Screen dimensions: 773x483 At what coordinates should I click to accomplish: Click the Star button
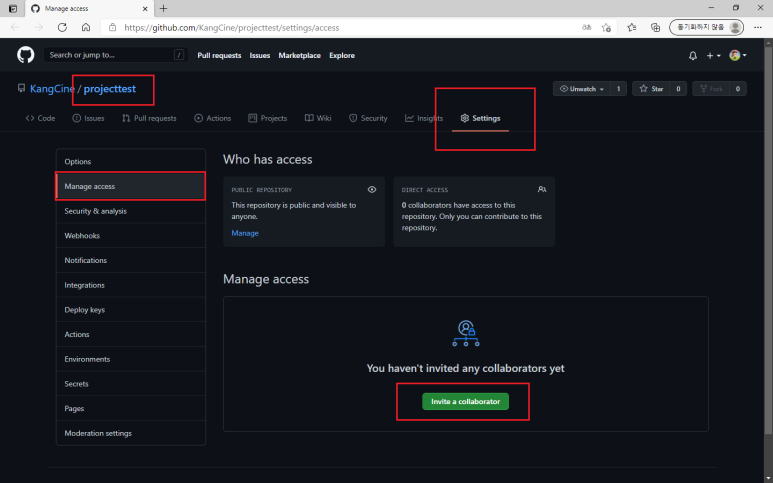[651, 89]
